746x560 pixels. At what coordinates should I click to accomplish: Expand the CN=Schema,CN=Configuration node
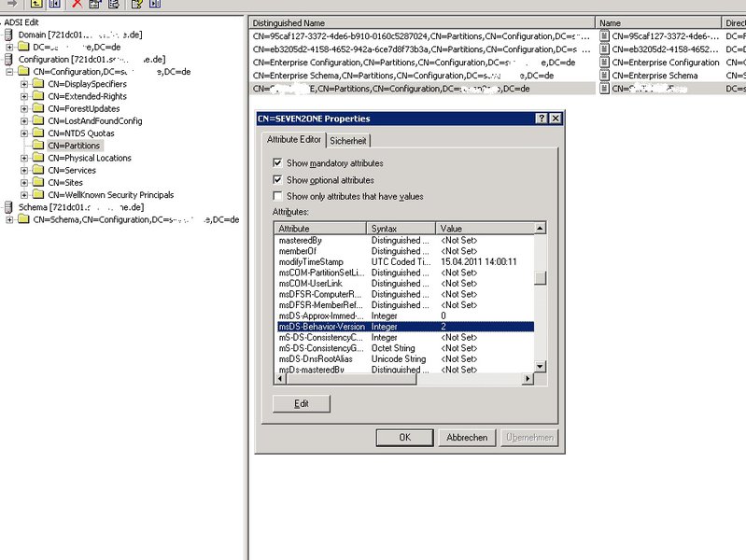coord(9,220)
